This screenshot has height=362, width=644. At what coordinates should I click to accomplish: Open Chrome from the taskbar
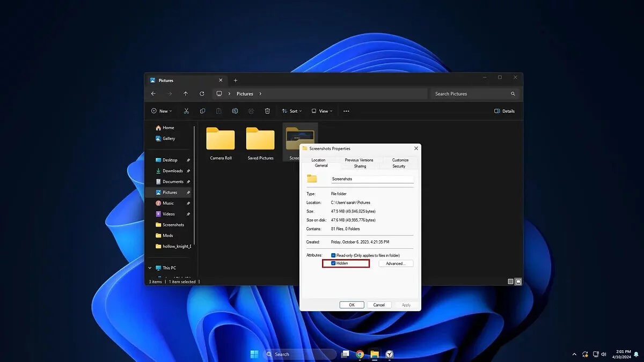point(360,354)
